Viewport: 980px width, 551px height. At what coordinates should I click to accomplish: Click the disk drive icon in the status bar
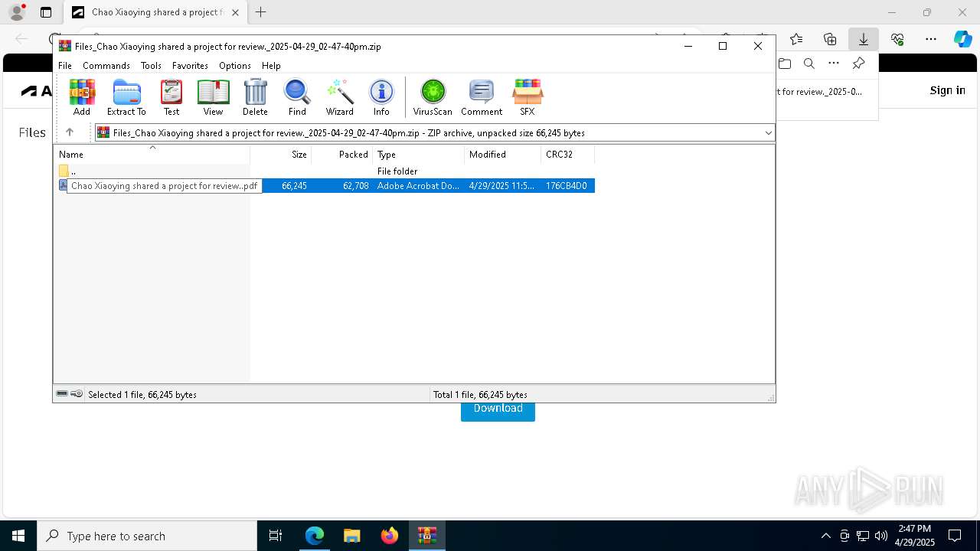click(62, 394)
